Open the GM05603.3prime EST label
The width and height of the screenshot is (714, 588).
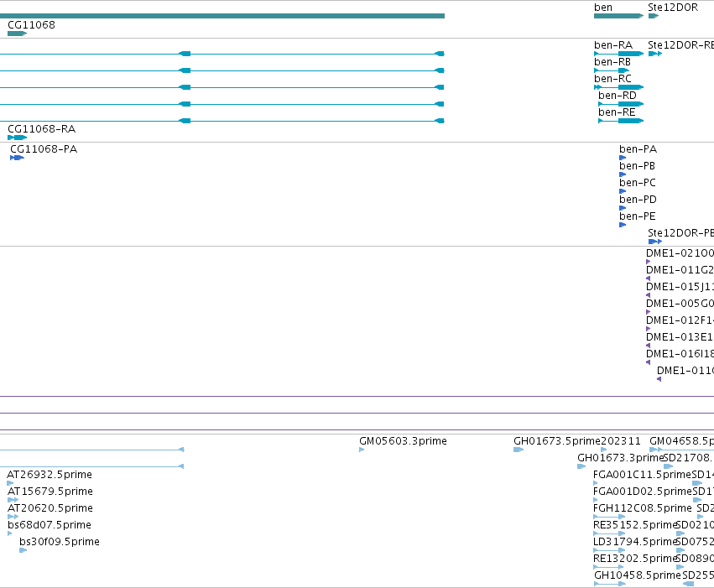tap(403, 441)
